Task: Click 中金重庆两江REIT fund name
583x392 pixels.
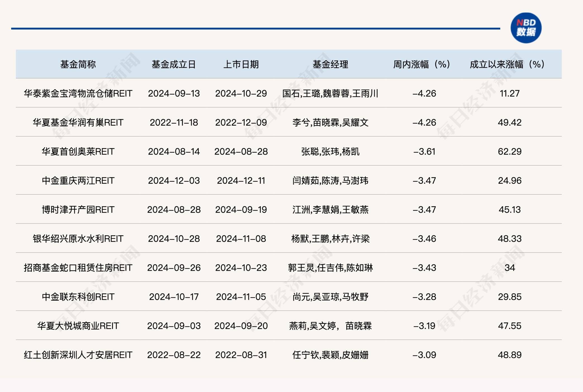Action: click(78, 180)
